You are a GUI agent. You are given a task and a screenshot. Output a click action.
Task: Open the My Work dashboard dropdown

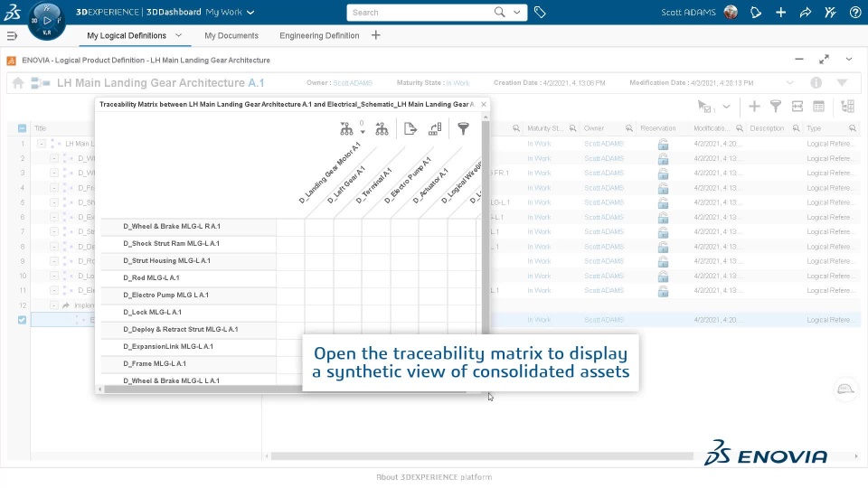coord(250,12)
